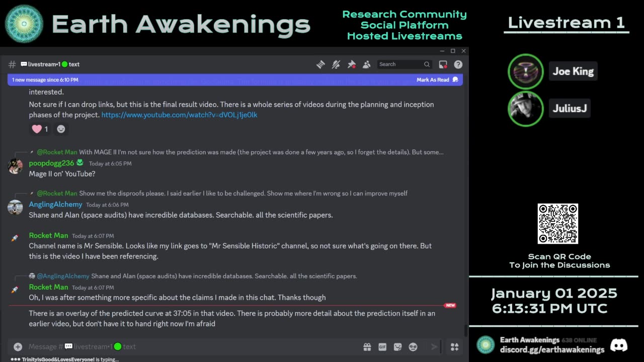Open the gift Nitro icon

[x=367, y=346]
